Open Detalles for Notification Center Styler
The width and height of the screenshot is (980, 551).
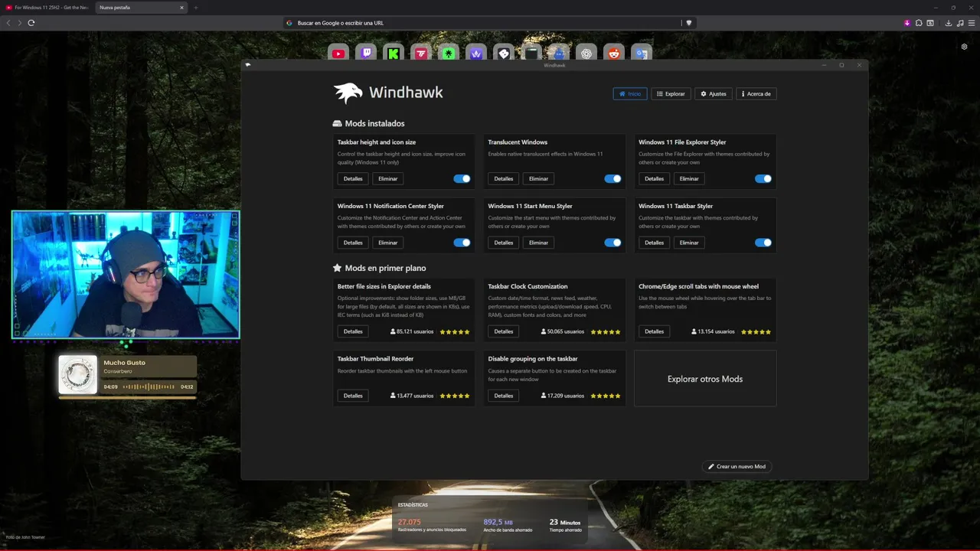pos(353,243)
